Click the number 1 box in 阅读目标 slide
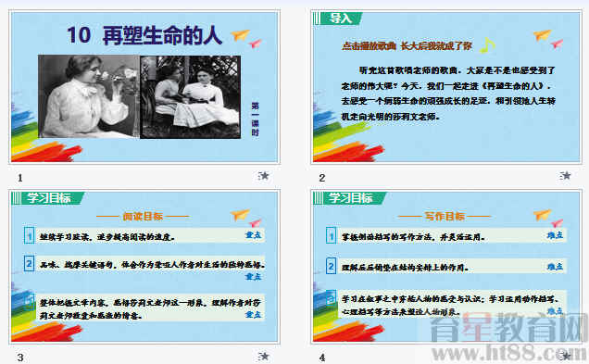Image resolution: width=589 pixels, height=364 pixels. [30, 235]
